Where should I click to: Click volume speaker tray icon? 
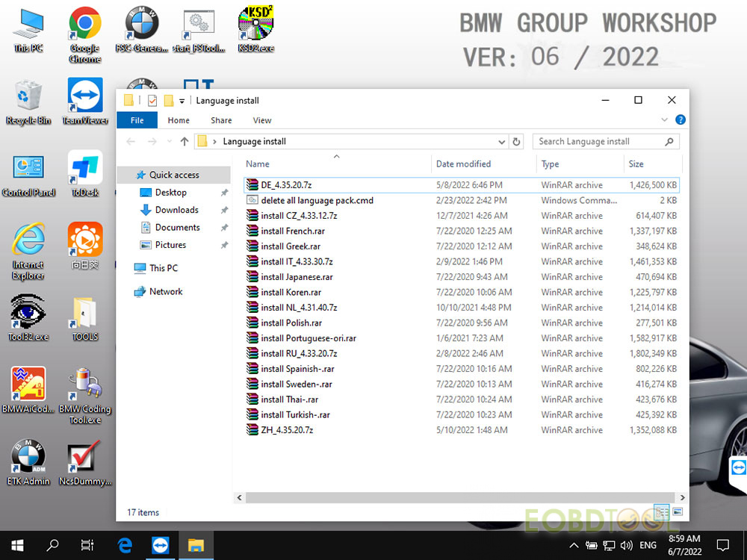click(x=626, y=545)
